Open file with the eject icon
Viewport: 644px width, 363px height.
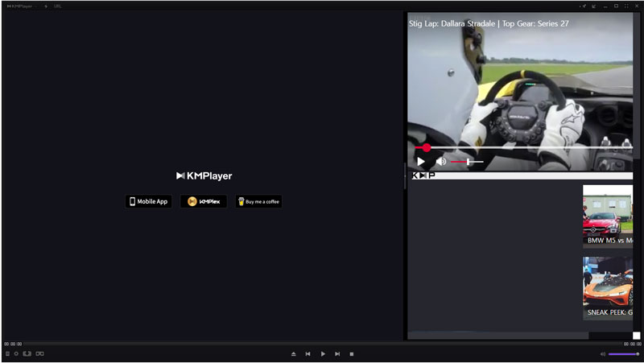(x=294, y=354)
